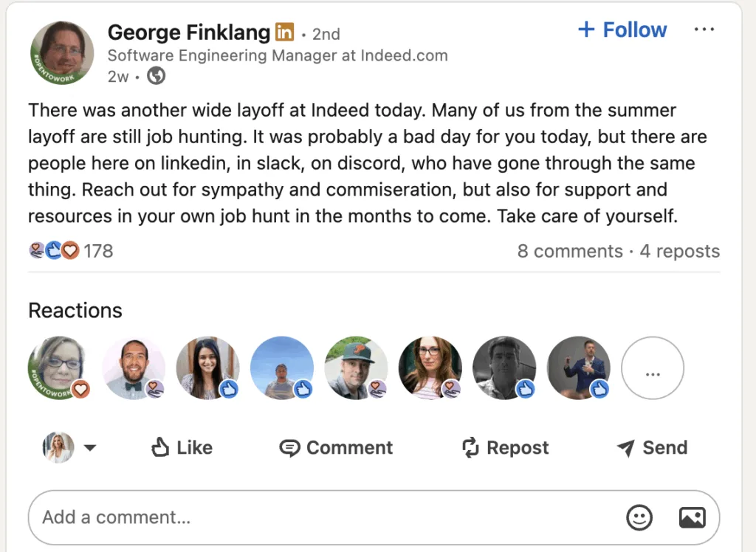Show more reactions with the ellipsis circle
This screenshot has width=756, height=552.
[653, 368]
